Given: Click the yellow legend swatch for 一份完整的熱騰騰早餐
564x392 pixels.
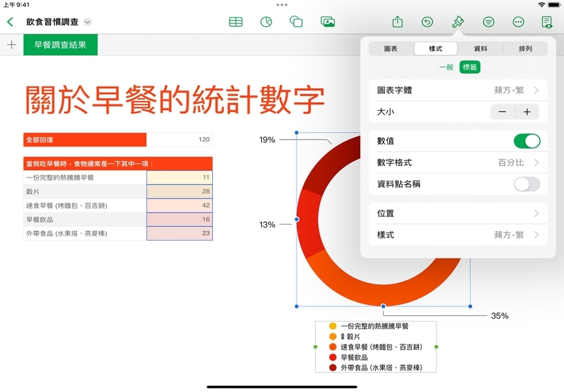Looking at the screenshot, I should point(332,326).
